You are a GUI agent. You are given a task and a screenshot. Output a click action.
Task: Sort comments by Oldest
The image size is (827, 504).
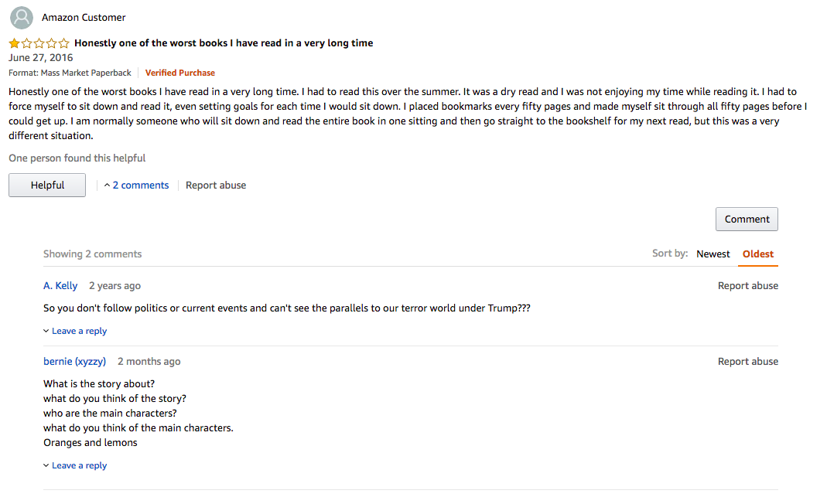click(758, 254)
